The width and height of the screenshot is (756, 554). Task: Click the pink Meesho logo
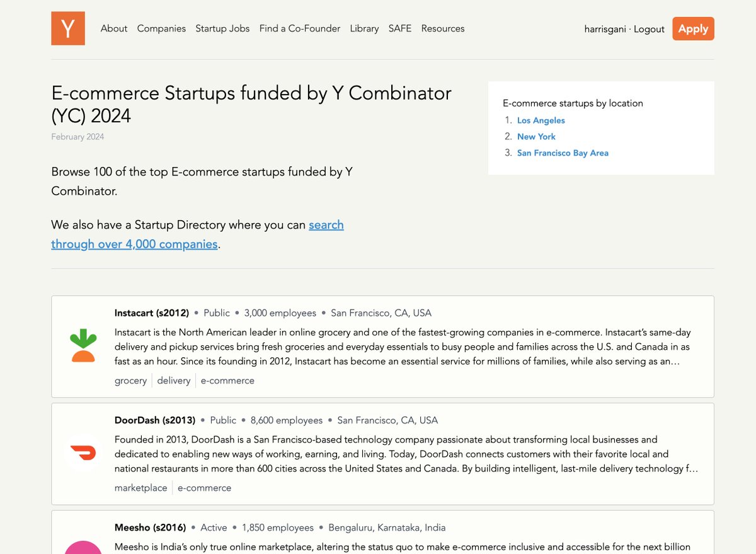point(83,547)
